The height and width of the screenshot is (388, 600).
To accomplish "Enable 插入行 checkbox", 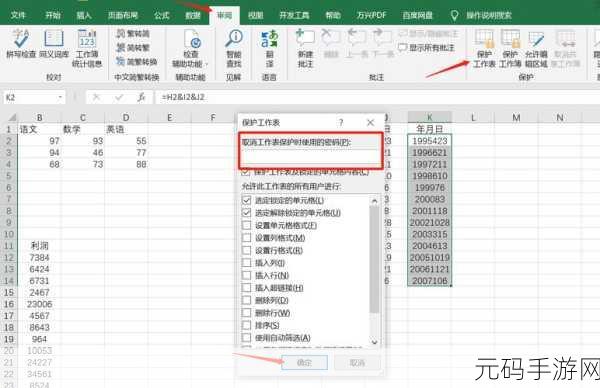I will tap(246, 275).
